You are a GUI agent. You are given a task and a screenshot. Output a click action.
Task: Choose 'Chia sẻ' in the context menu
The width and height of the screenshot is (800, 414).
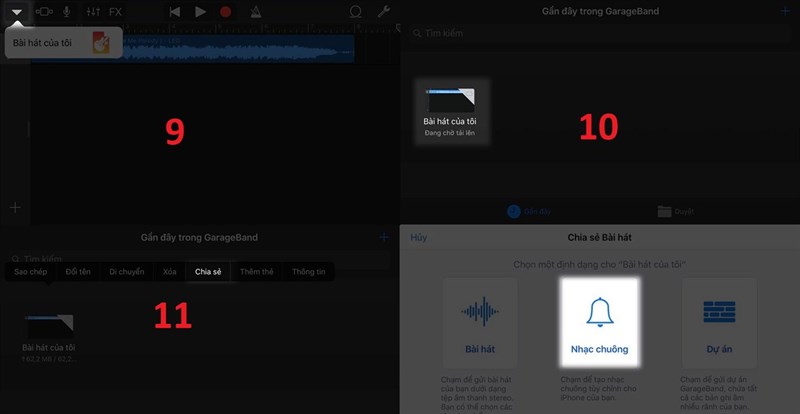208,271
